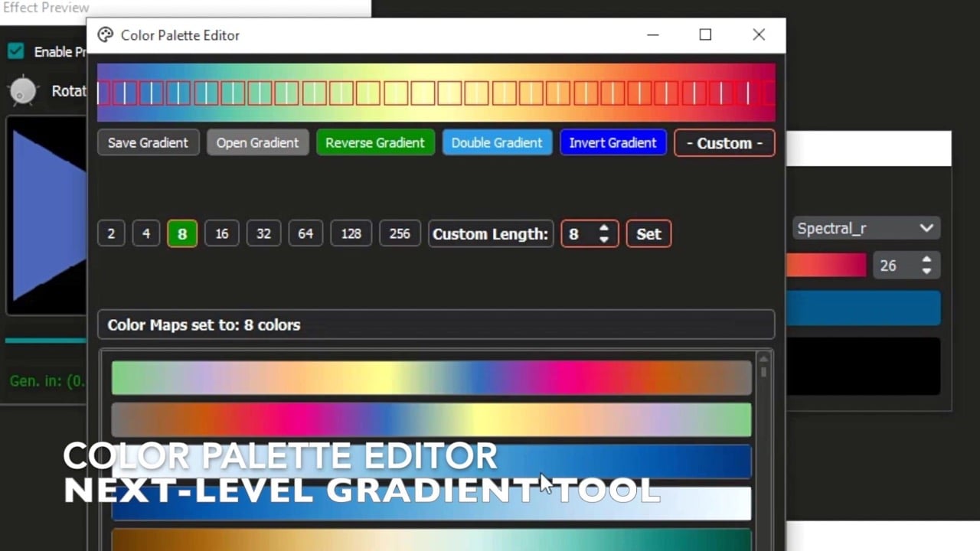The image size is (980, 551).
Task: Save the current gradient
Action: pos(148,143)
